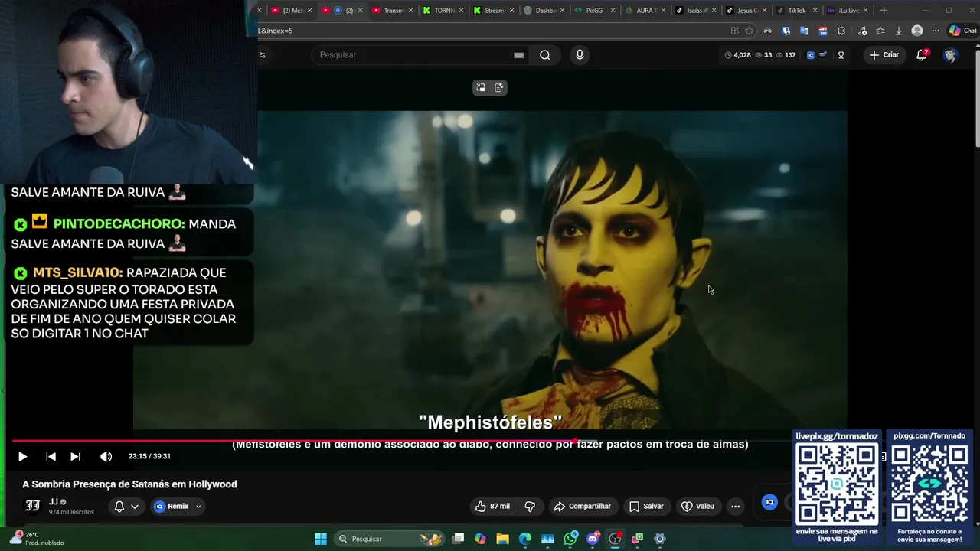
Task: Switch to the TORNN Kick browser tab
Action: (445, 11)
